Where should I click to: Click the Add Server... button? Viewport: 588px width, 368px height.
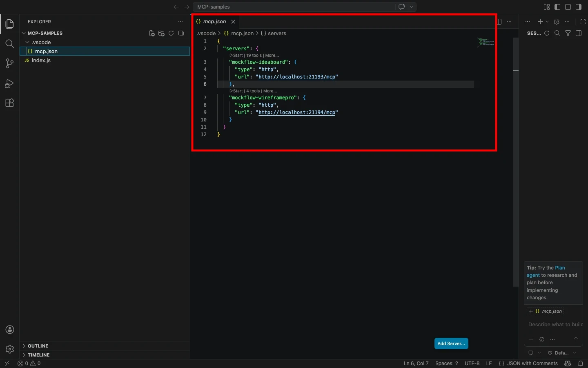click(x=451, y=343)
